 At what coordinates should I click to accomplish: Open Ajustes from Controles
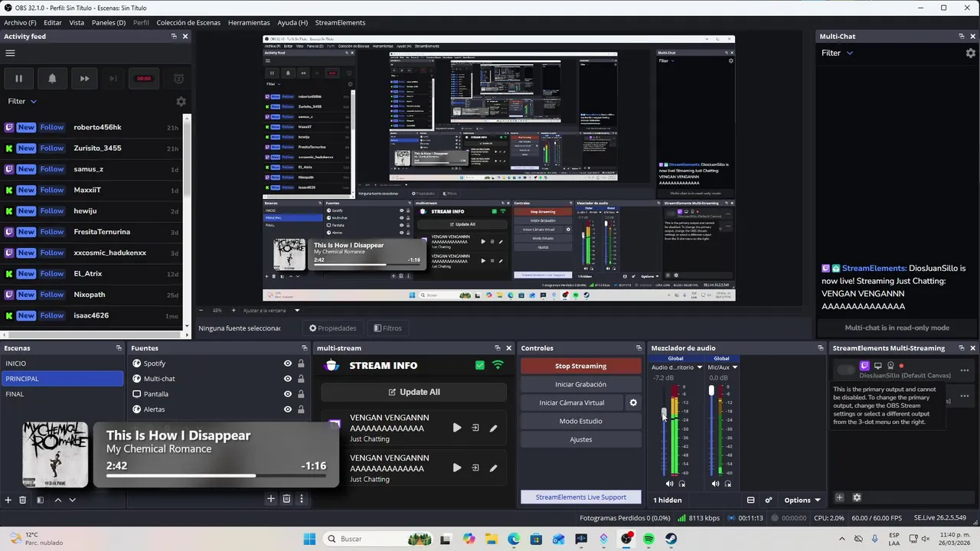tap(580, 439)
